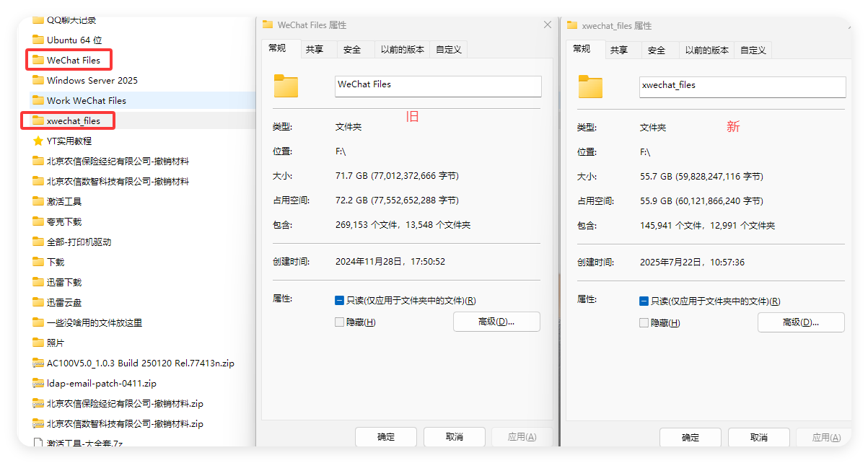
Task: Select the ldap-email-patch-0411.zip file name
Action: tap(102, 383)
